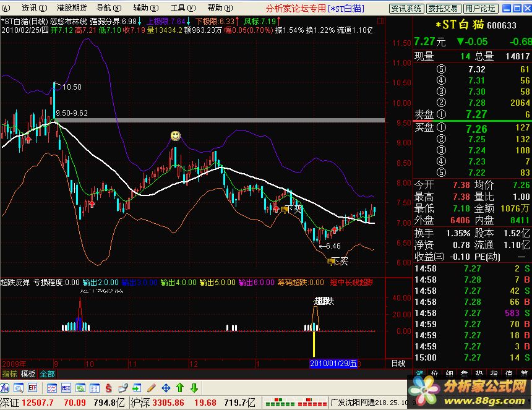Click the grey horizontal resistance band
The height and width of the screenshot is (410, 532).
click(220, 121)
